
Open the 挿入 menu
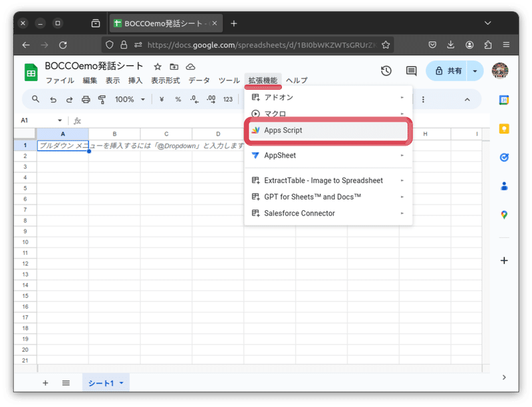(135, 80)
